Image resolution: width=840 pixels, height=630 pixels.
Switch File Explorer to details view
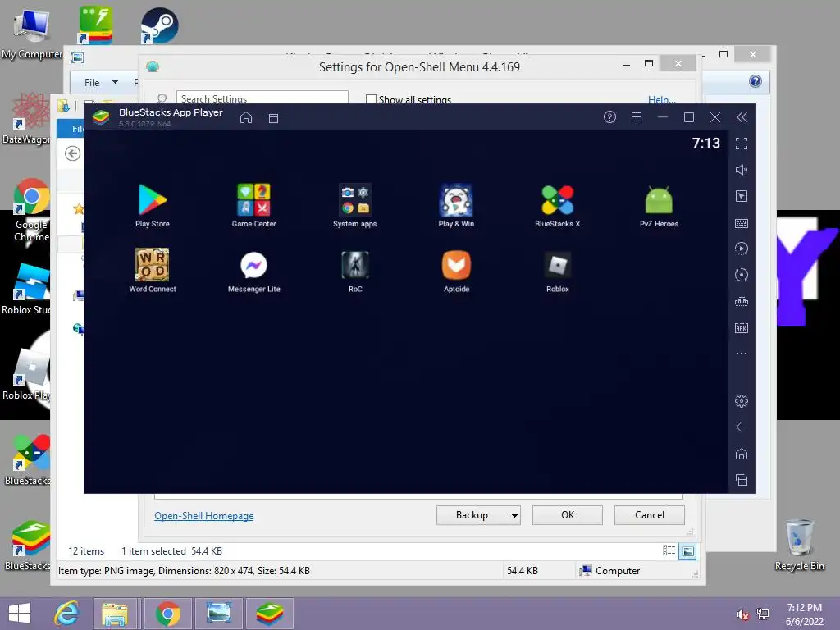pyautogui.click(x=669, y=550)
